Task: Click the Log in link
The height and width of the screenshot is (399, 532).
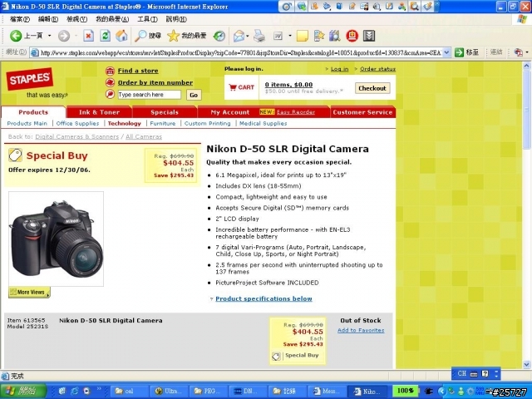Action: click(339, 69)
